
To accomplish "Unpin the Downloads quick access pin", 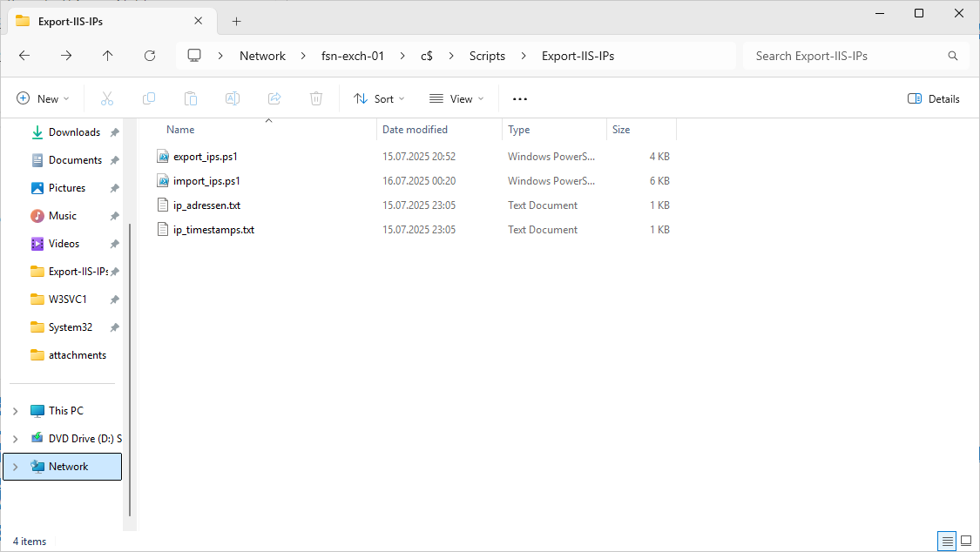I will pyautogui.click(x=114, y=132).
